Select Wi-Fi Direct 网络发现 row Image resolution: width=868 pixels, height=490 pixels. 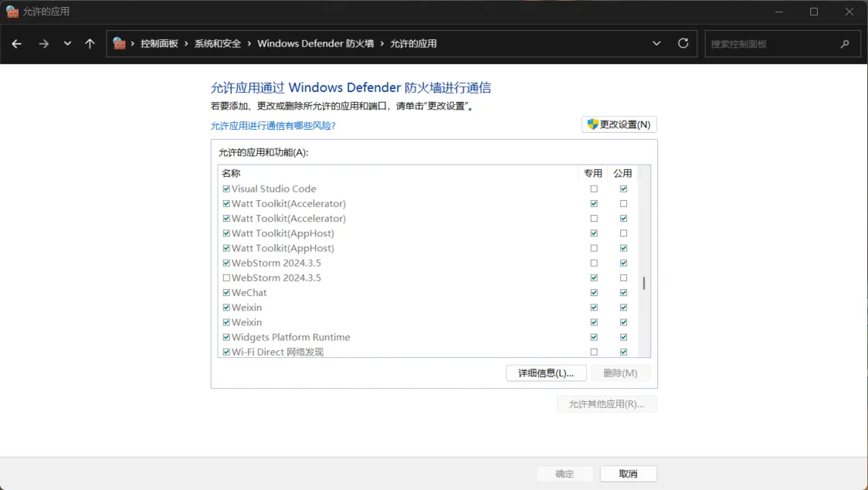[428, 352]
